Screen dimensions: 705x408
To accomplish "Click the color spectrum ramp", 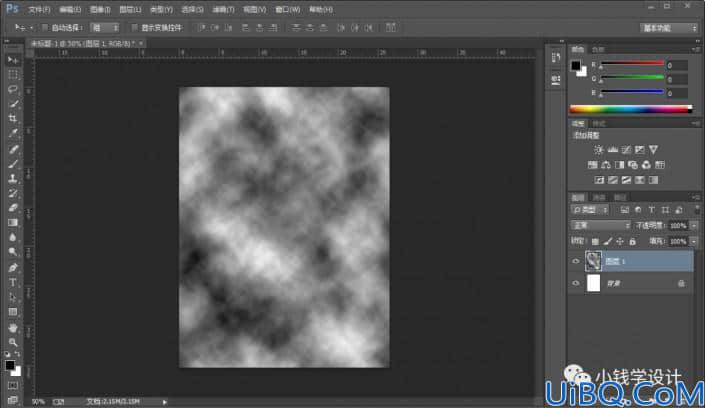I will tap(630, 109).
